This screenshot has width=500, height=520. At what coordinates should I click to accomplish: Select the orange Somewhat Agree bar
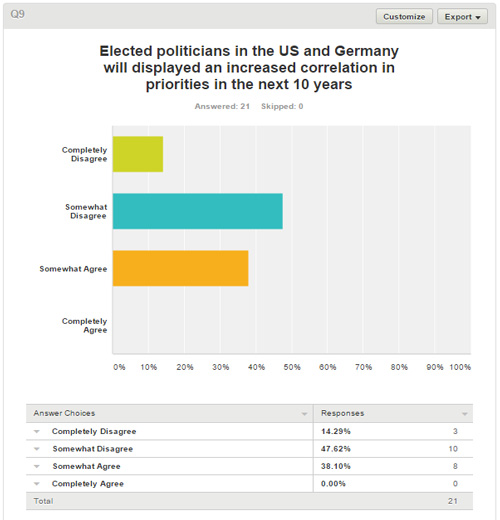click(x=181, y=268)
